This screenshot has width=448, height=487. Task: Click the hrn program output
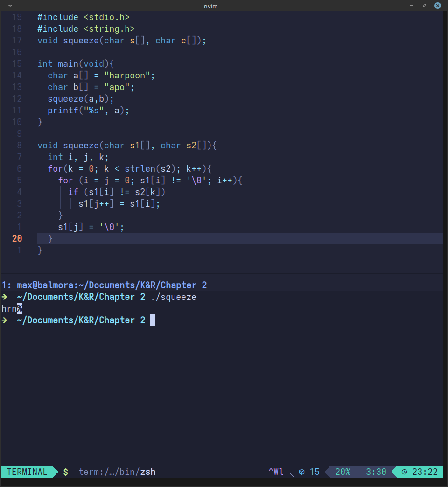tap(9, 308)
